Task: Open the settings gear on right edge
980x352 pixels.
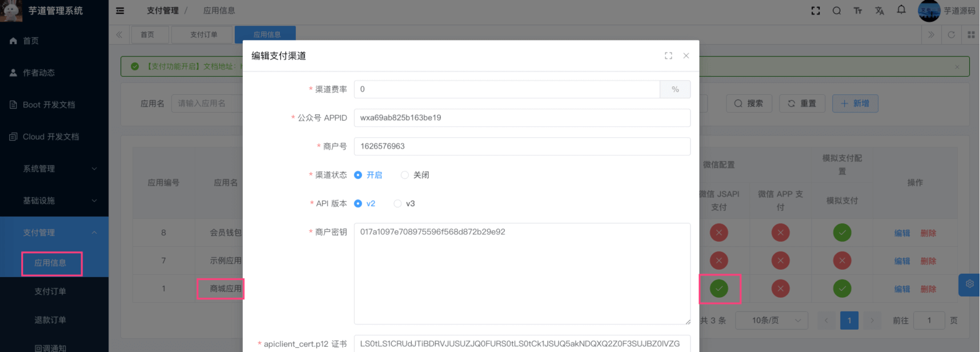Action: click(969, 284)
